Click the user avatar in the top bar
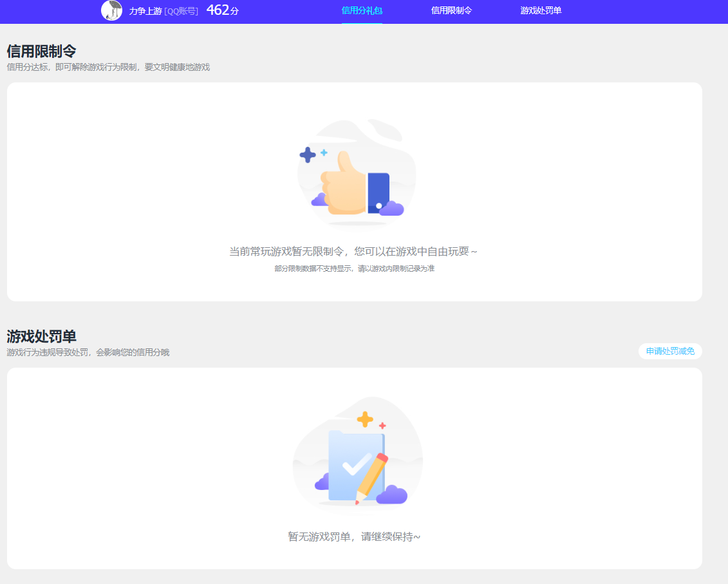Screen dimensions: 728x584 click(112, 12)
